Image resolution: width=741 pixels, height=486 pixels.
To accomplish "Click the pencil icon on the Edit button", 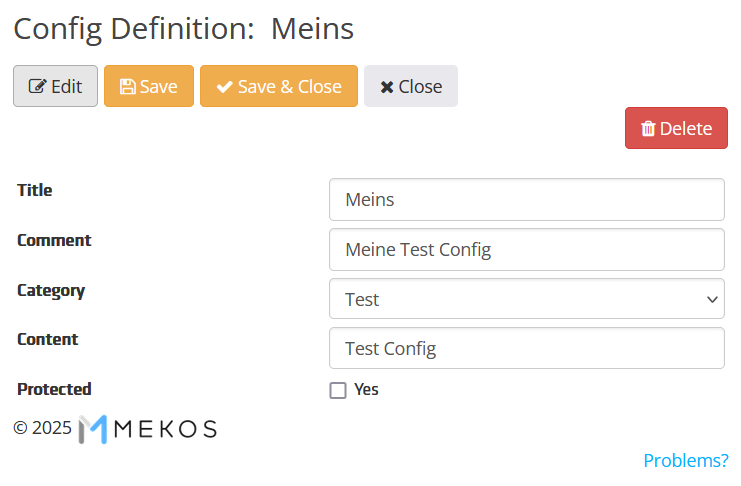I will [37, 87].
